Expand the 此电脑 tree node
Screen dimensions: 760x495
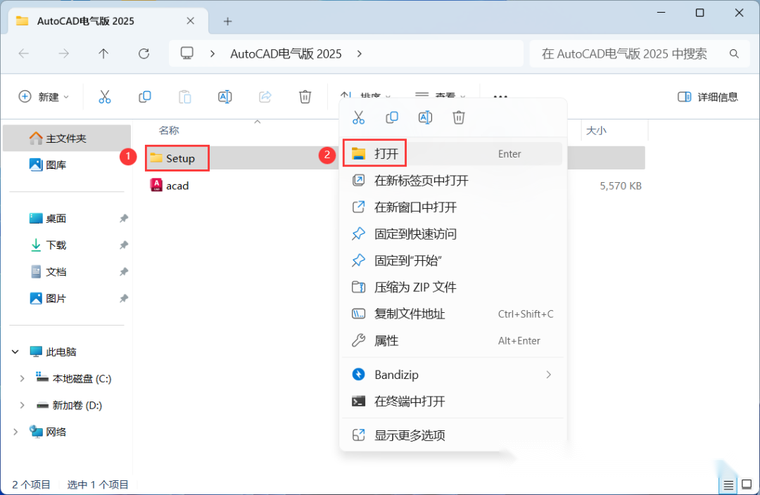click(15, 352)
